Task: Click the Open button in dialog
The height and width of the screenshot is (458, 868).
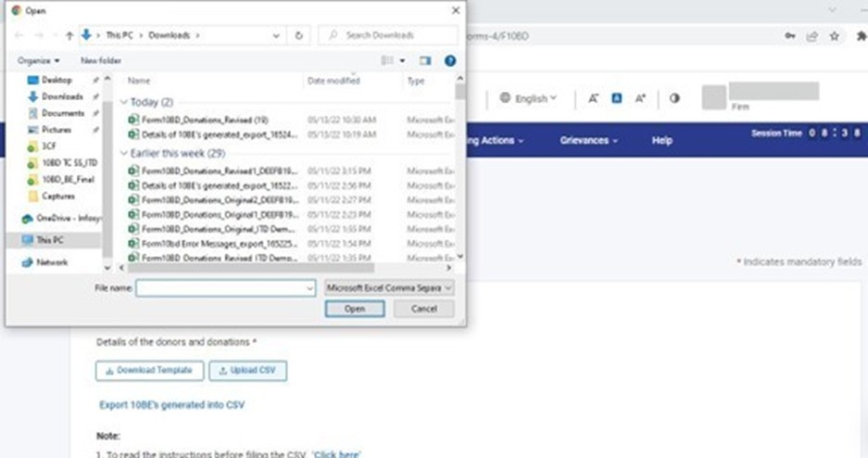Action: coord(355,309)
